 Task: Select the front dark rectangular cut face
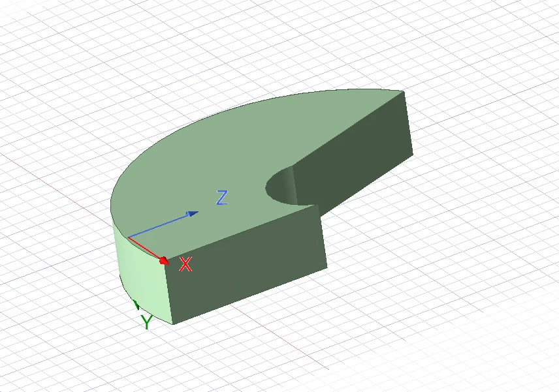tap(246, 264)
